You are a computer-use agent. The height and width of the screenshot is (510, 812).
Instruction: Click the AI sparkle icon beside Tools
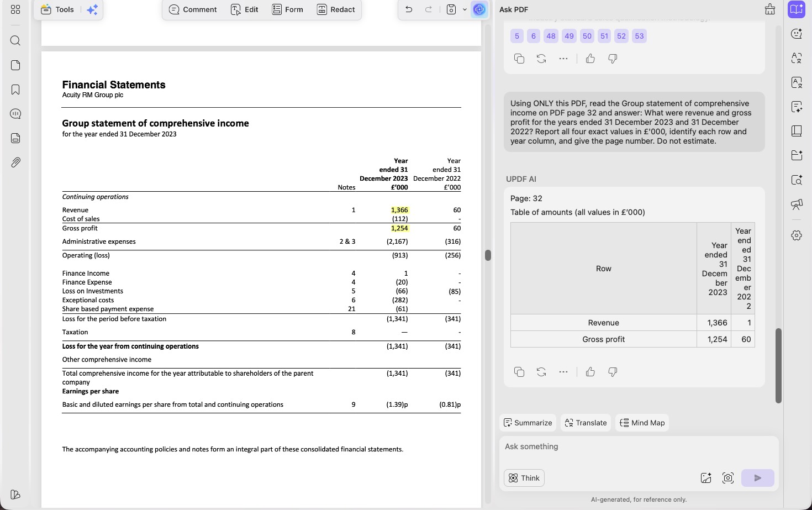[x=92, y=9]
